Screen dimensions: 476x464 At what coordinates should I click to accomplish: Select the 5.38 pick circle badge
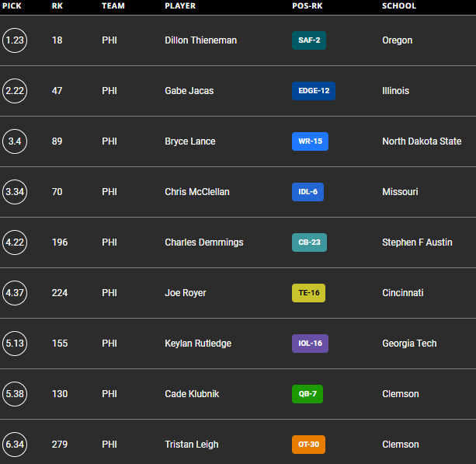[x=14, y=394]
